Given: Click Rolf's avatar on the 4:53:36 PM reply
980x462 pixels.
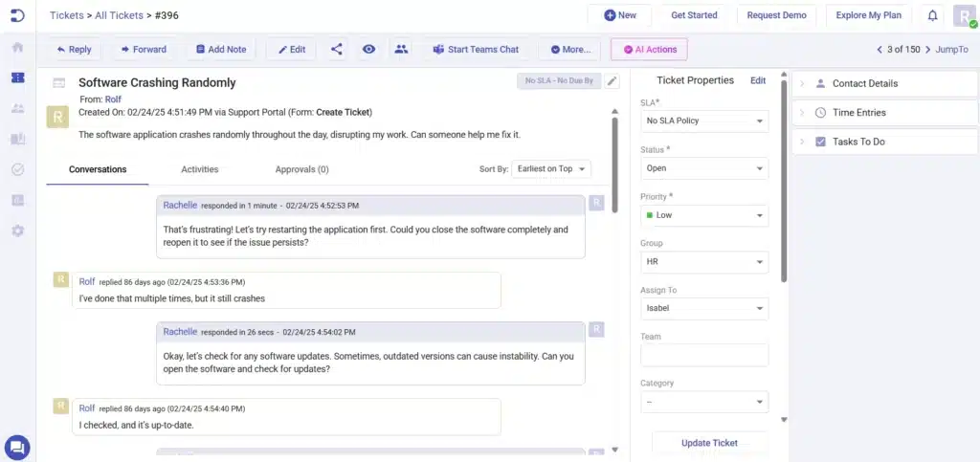Looking at the screenshot, I should pyautogui.click(x=60, y=279).
